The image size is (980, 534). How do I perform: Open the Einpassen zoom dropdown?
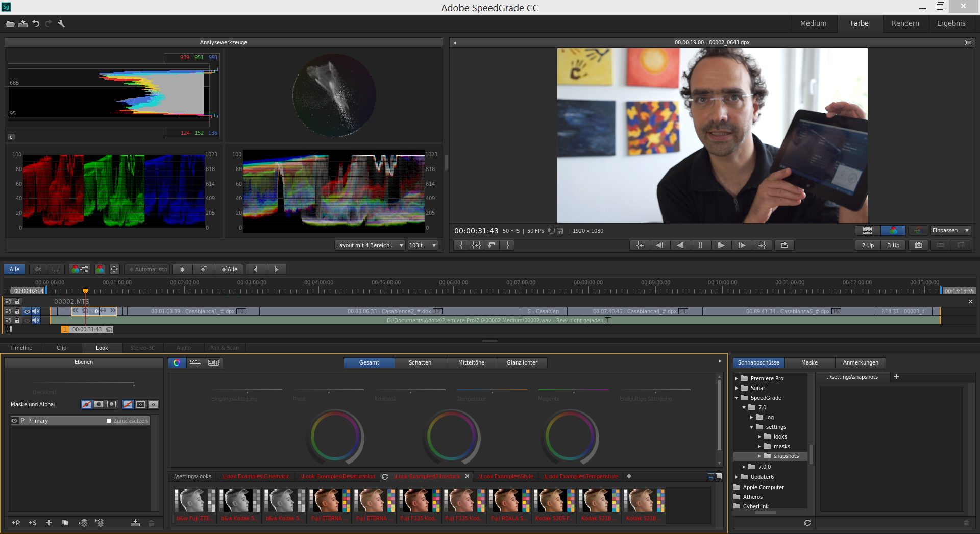coord(950,231)
